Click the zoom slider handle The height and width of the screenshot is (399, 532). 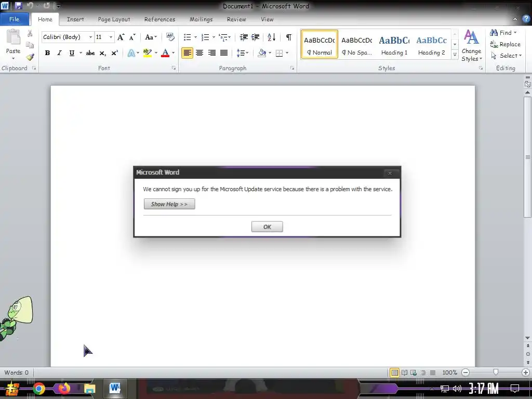tap(496, 373)
